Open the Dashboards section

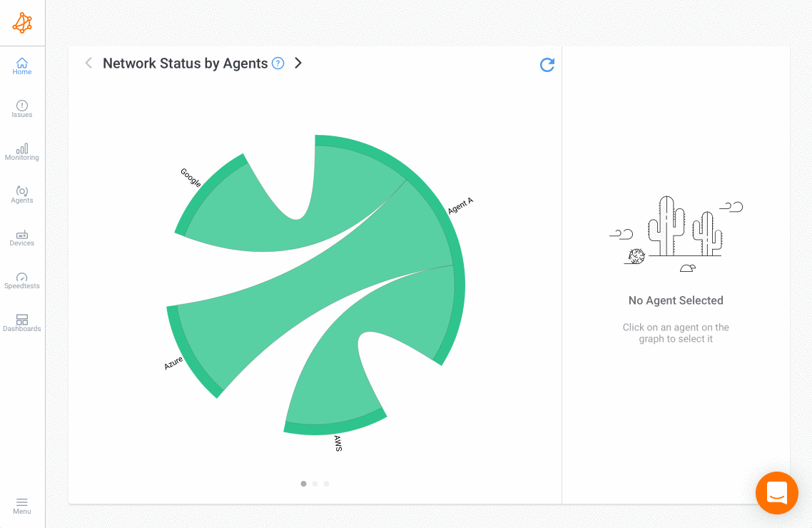tap(22, 323)
